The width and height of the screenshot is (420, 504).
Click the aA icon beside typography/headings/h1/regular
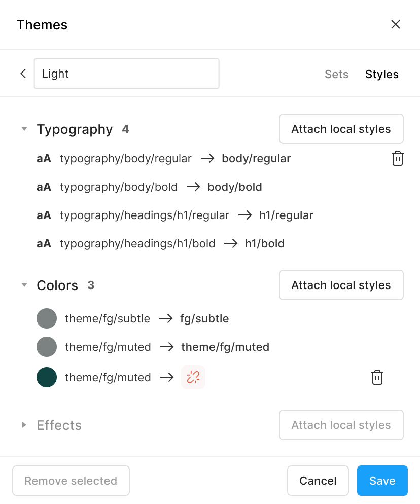pyautogui.click(x=44, y=215)
